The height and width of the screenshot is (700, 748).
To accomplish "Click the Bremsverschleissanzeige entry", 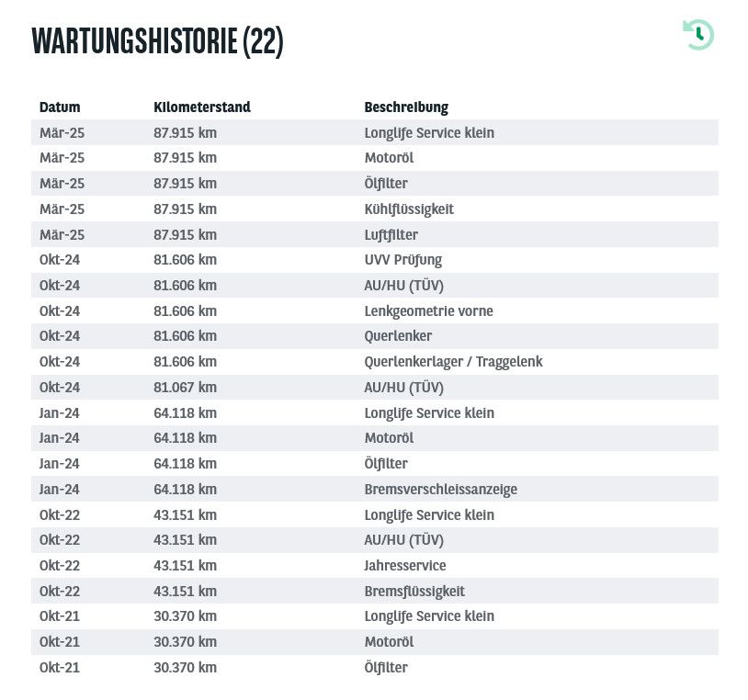I will (375, 490).
